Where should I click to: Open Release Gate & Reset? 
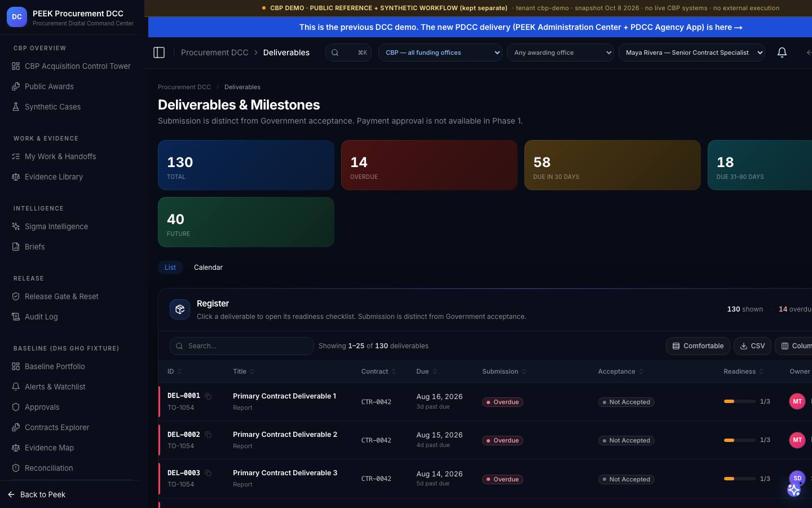point(71,296)
